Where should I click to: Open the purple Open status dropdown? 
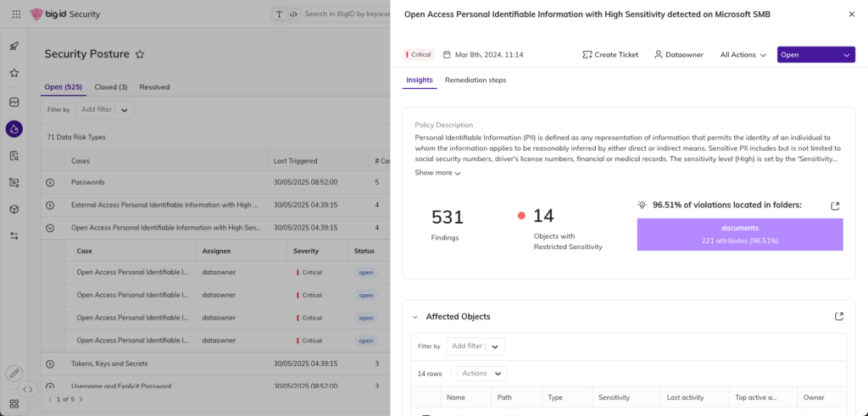click(x=815, y=55)
